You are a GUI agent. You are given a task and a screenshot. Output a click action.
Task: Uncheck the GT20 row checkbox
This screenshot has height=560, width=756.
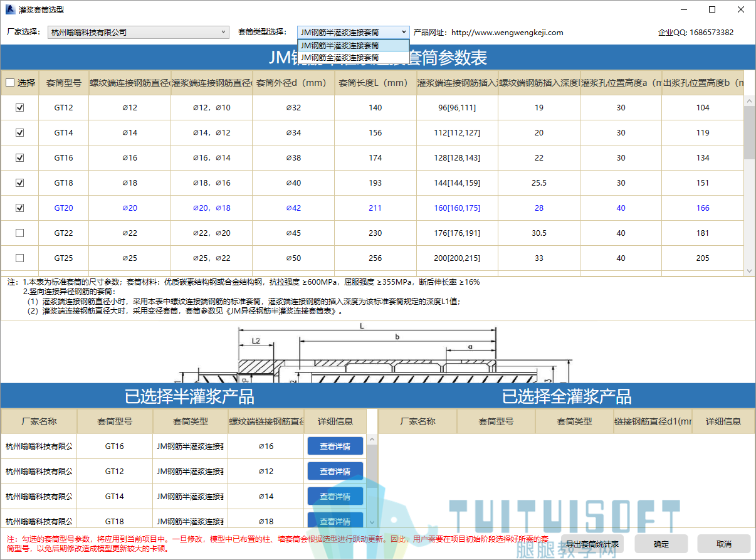pos(19,208)
